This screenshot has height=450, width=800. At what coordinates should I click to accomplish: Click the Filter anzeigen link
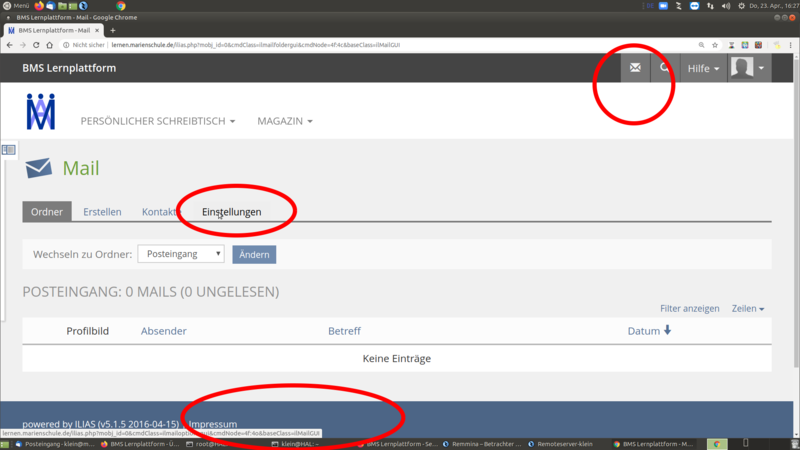689,309
